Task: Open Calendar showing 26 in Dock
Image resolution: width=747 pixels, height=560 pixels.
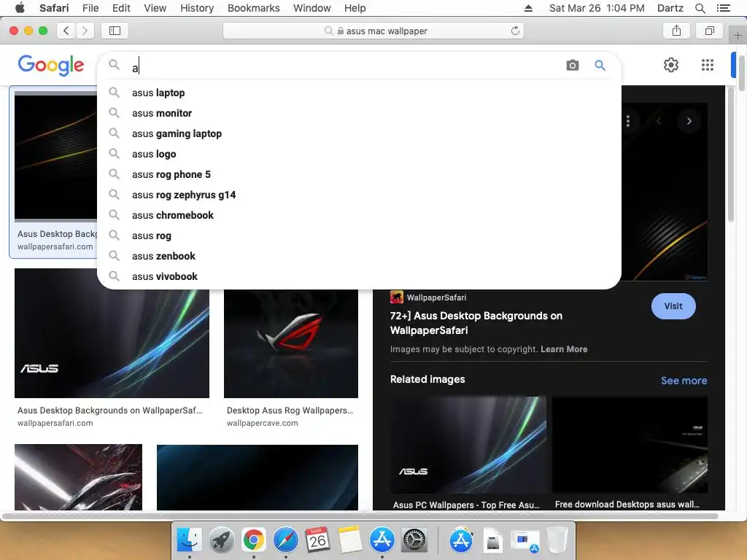Action: tap(317, 540)
